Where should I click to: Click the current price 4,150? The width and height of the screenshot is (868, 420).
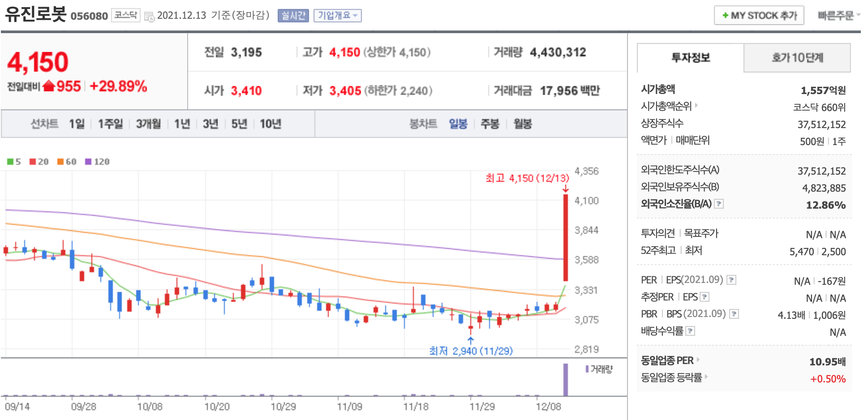(x=38, y=62)
